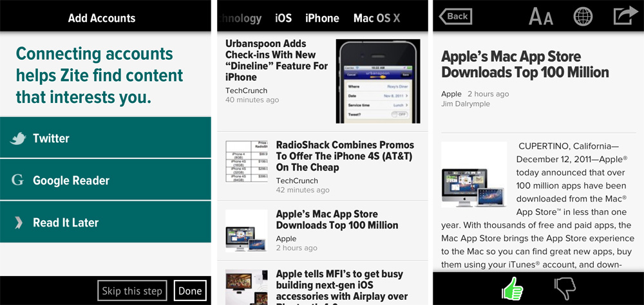Give the article a thumbs up
Viewport: 644px width, 305px height.
513,288
